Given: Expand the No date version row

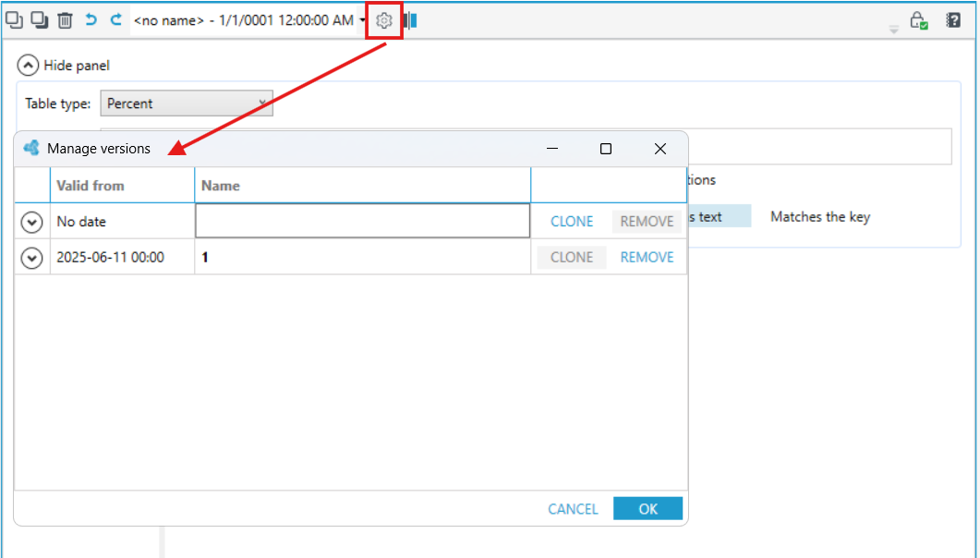Looking at the screenshot, I should (x=32, y=222).
